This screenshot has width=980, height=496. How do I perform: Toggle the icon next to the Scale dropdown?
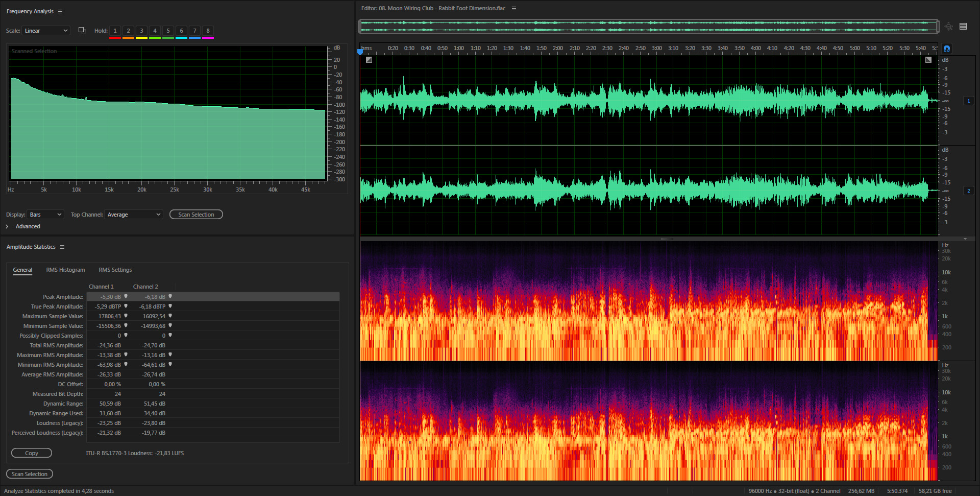pos(82,31)
